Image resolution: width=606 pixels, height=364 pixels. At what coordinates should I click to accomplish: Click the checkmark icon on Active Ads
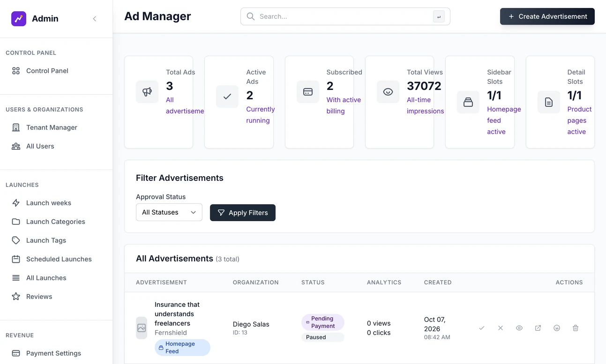click(227, 97)
